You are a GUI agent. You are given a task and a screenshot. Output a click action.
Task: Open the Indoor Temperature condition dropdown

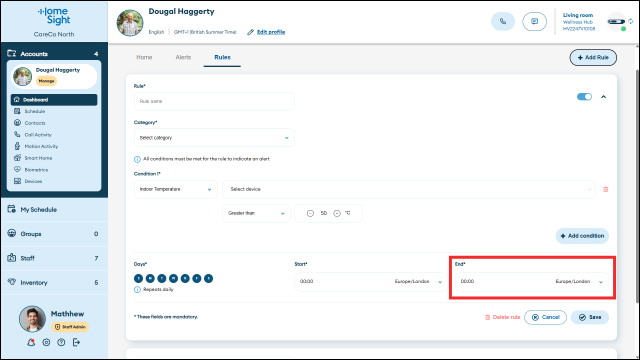[176, 189]
